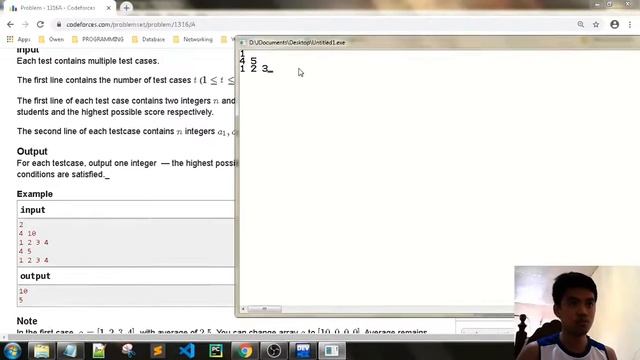Screen dimensions: 640x360
Task: Click the sample input header
Action: tap(33, 210)
